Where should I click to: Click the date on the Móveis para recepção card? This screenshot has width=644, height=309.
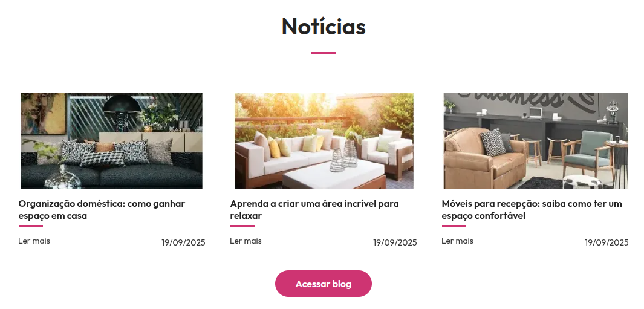click(x=607, y=243)
